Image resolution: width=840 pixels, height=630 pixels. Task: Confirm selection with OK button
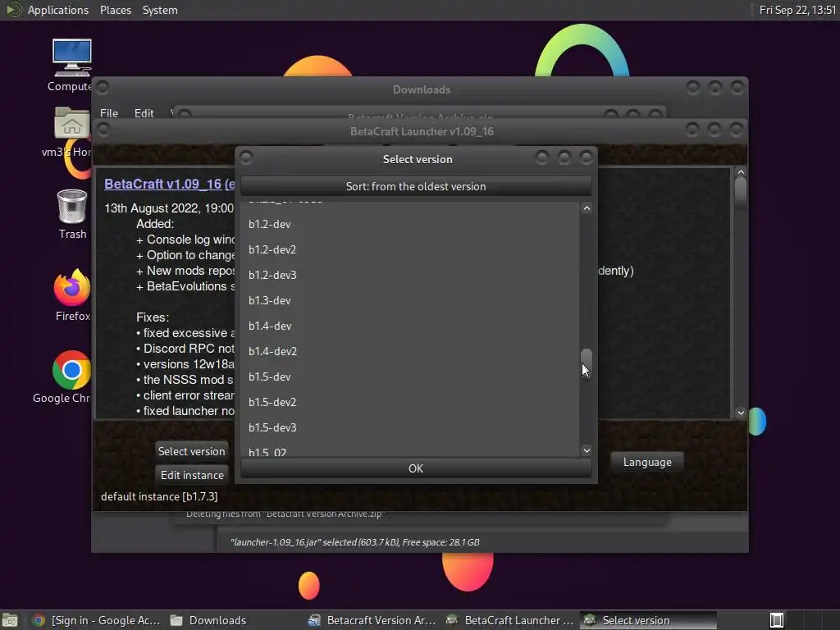416,468
